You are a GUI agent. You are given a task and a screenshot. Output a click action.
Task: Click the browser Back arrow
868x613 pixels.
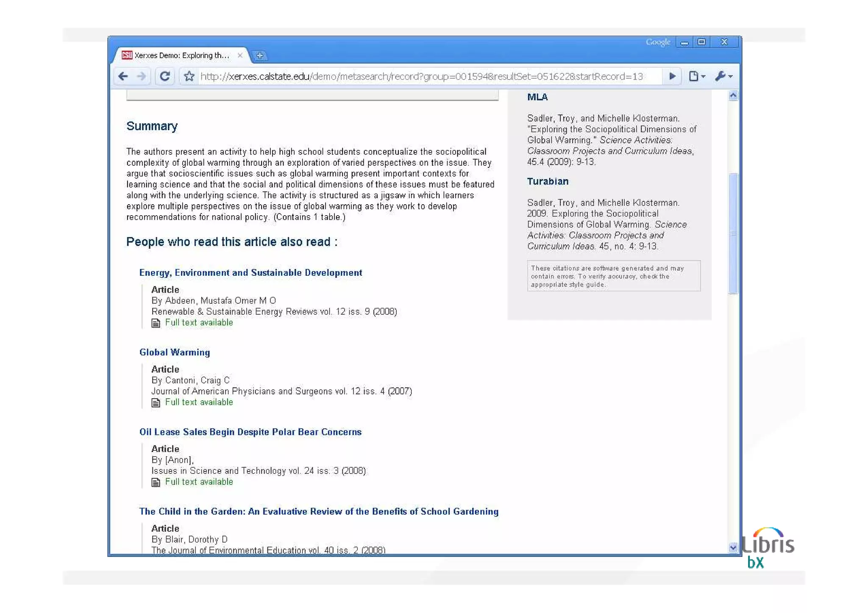(x=123, y=76)
